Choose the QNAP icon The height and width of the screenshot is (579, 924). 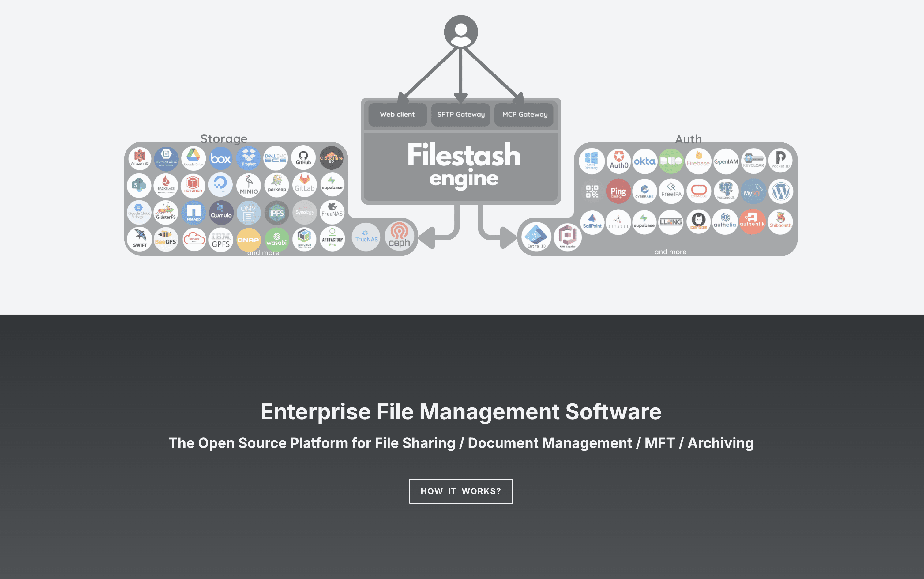(x=249, y=240)
